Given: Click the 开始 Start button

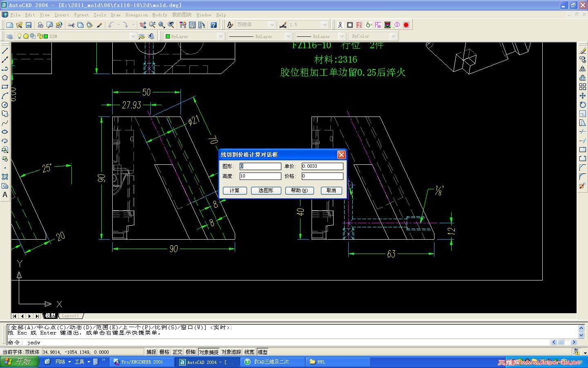Looking at the screenshot, I should (x=19, y=362).
